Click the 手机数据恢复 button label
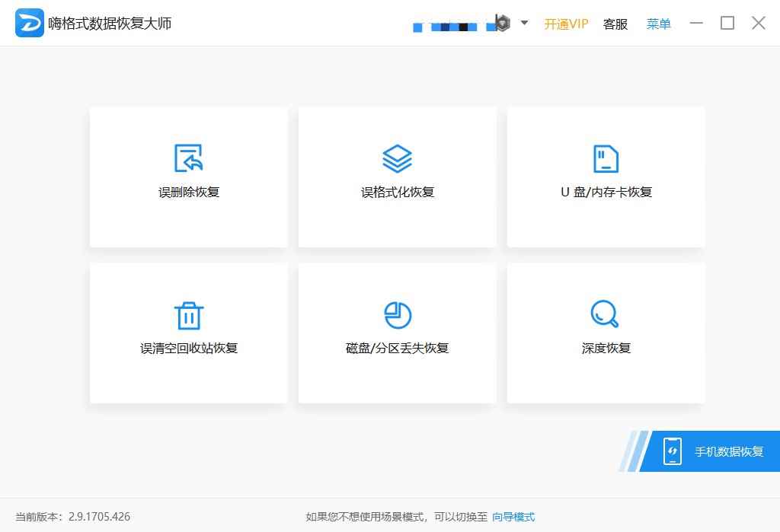Screen dimensions: 780x532 click(728, 451)
